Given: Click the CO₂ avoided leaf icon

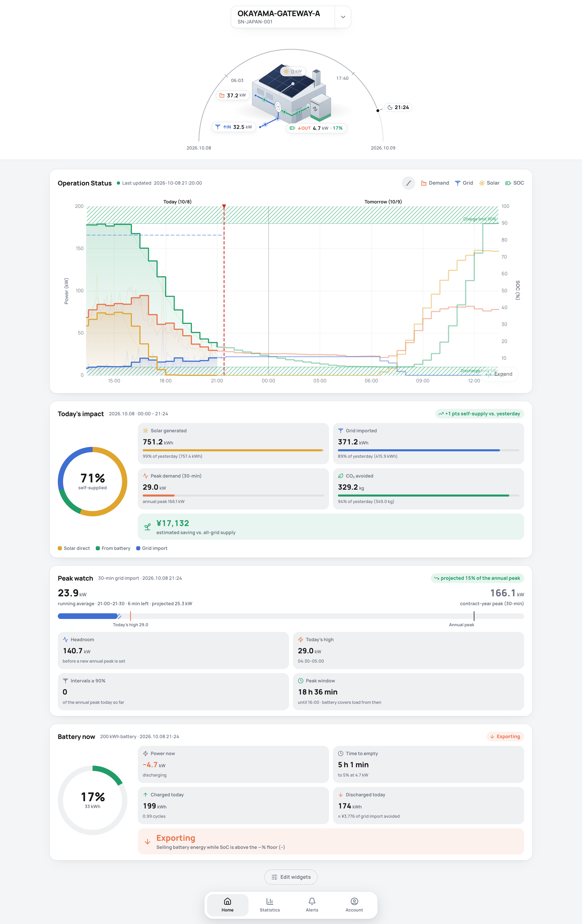Looking at the screenshot, I should point(341,476).
